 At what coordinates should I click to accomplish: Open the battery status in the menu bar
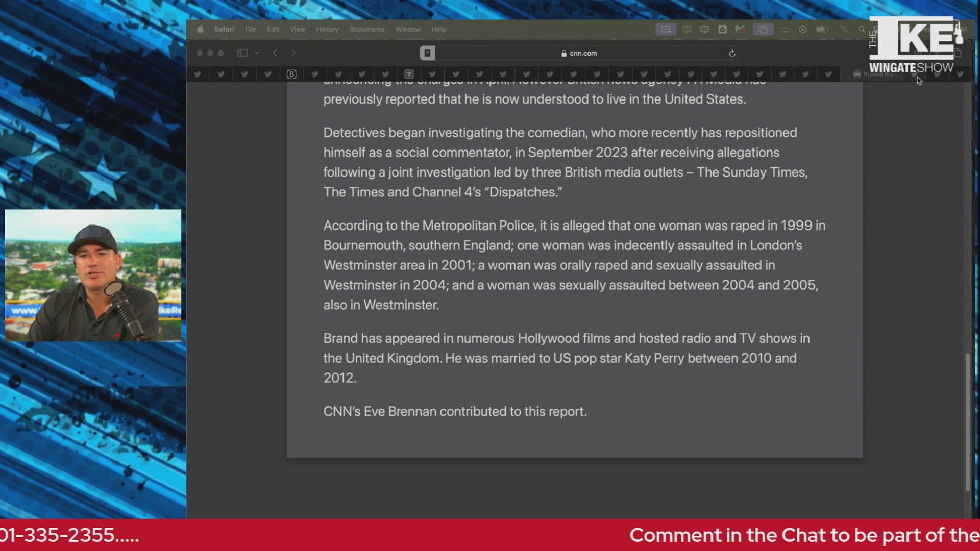point(822,29)
